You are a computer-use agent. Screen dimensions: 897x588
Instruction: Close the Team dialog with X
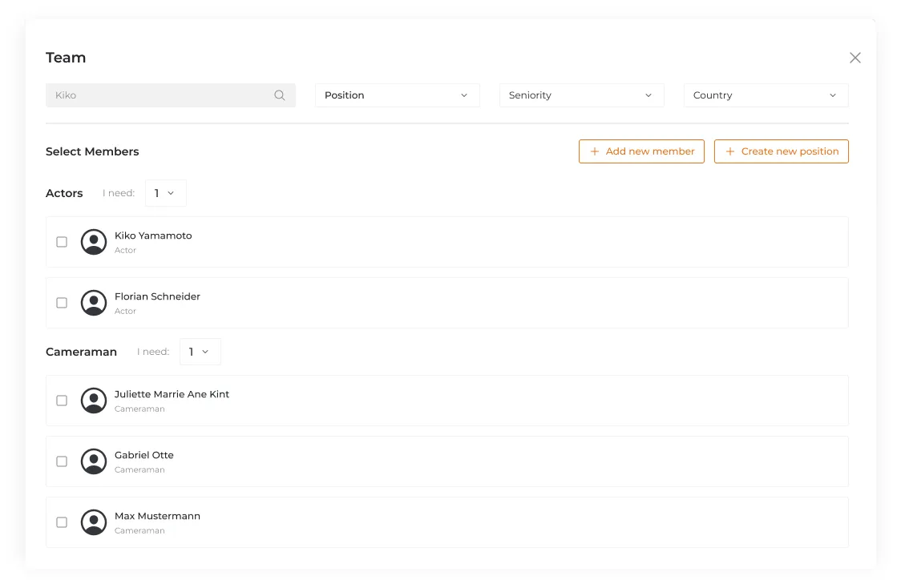pyautogui.click(x=855, y=58)
